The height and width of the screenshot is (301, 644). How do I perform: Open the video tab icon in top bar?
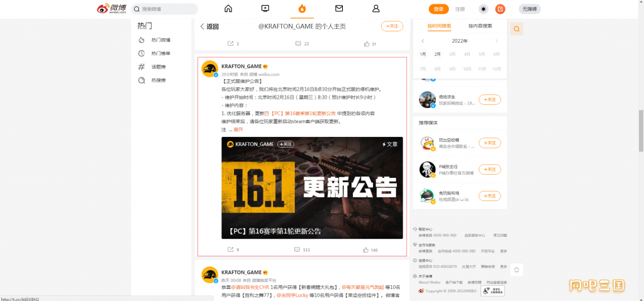[265, 9]
